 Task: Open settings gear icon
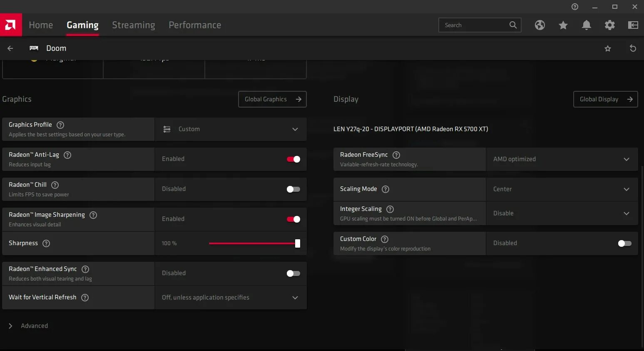[x=610, y=25]
